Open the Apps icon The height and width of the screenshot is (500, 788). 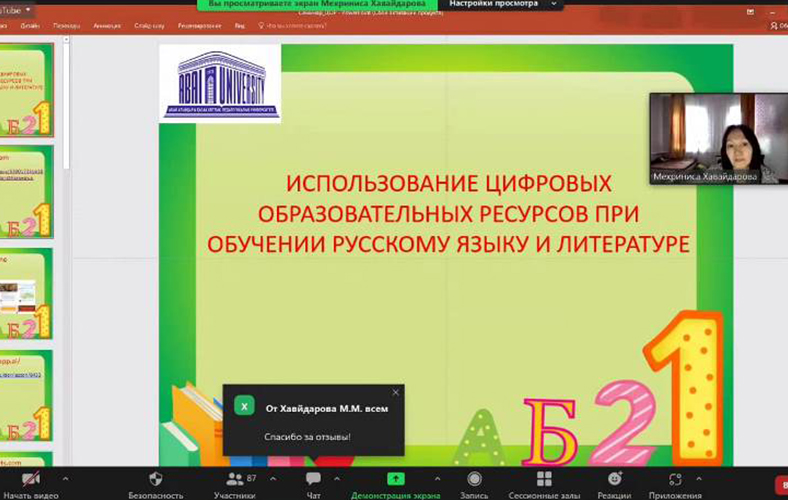tap(675, 479)
